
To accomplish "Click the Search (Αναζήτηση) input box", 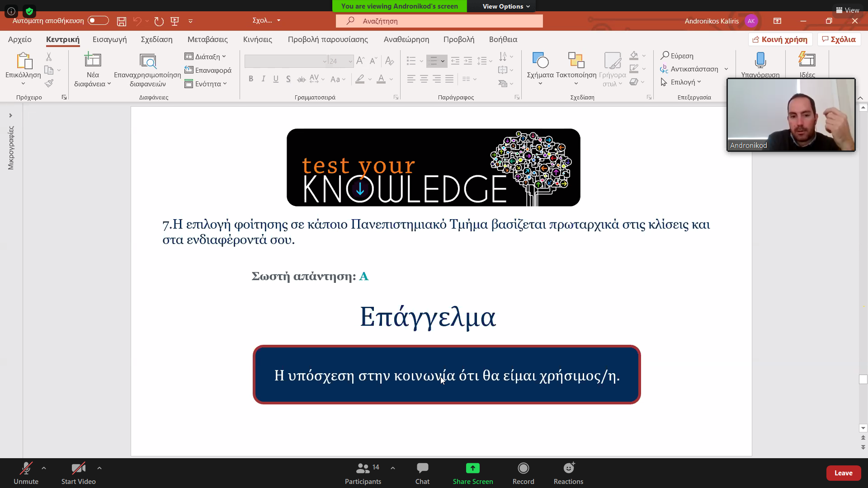I will point(439,21).
